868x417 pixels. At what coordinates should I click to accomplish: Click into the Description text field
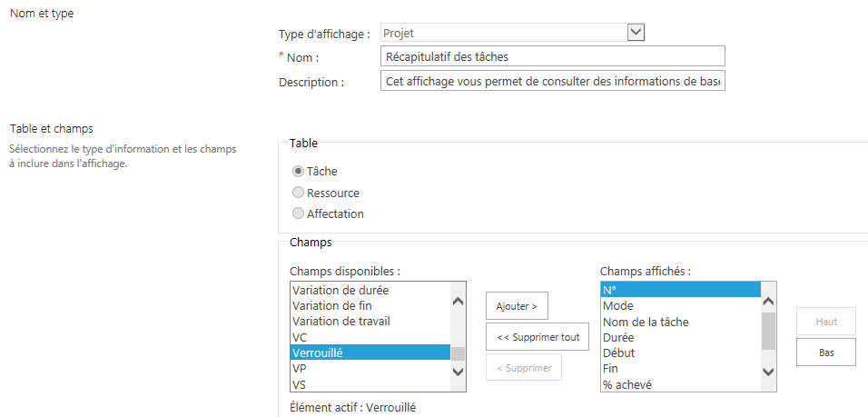pos(553,82)
